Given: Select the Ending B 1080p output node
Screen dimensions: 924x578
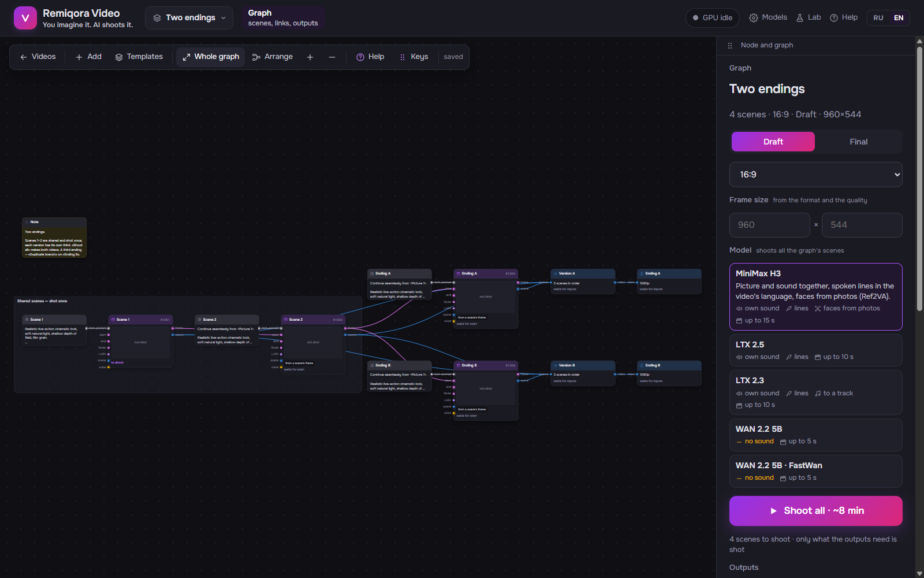Looking at the screenshot, I should 669,373.
